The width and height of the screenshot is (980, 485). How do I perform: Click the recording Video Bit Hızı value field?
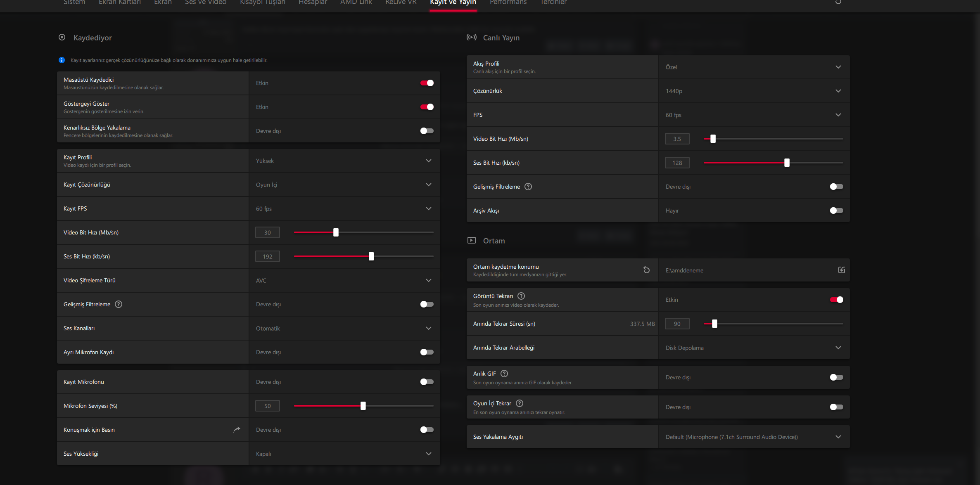click(267, 233)
